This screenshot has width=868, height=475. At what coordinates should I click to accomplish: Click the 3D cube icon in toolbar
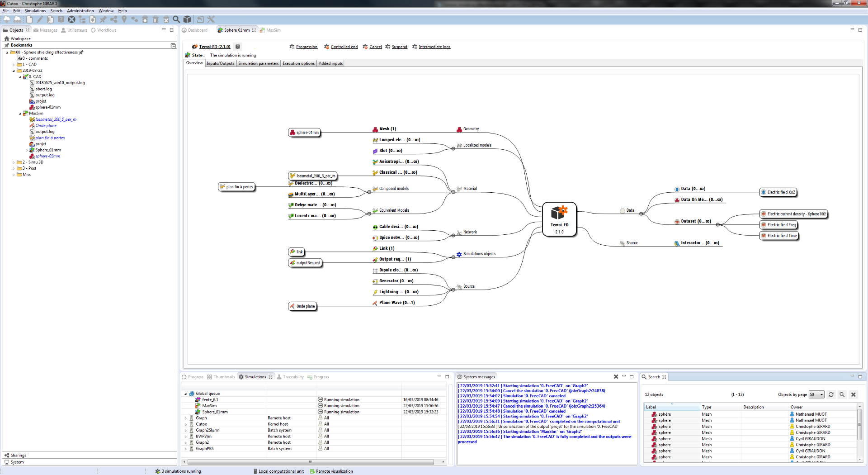click(187, 19)
